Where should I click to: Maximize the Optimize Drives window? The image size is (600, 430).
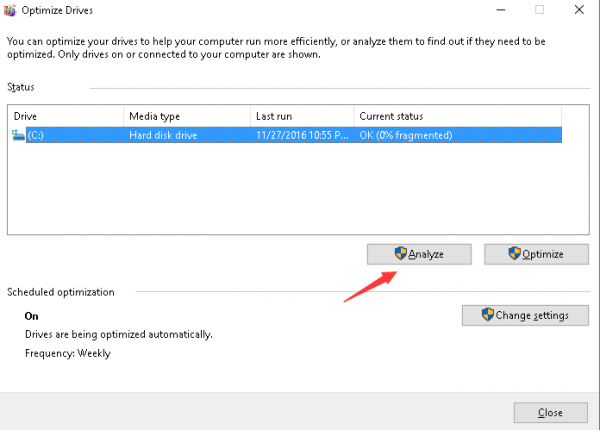point(539,10)
